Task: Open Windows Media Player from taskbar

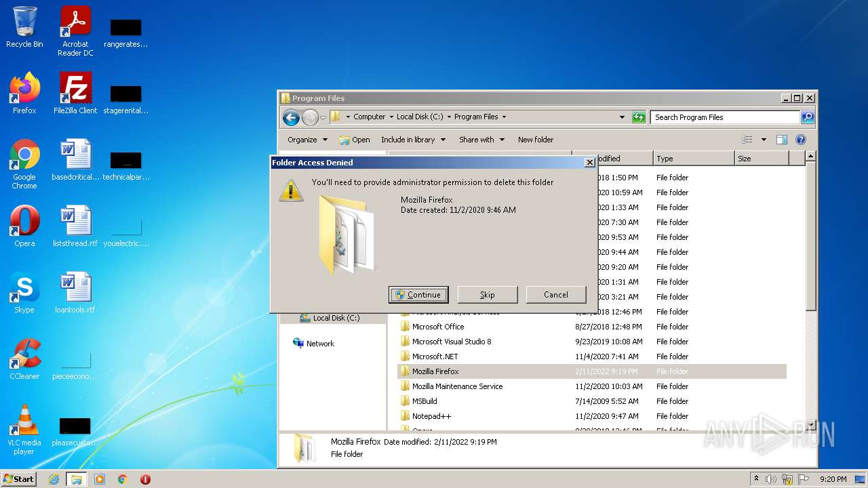Action: point(100,479)
